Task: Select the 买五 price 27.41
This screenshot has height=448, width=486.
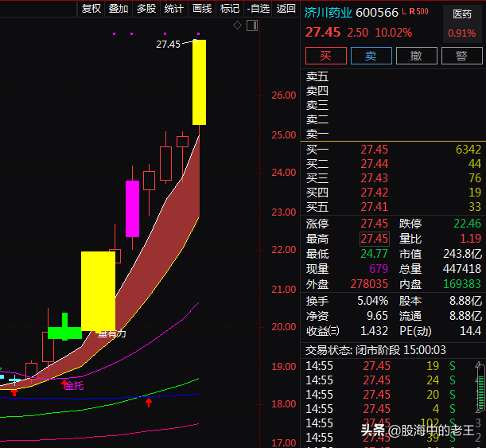Action: pos(374,207)
